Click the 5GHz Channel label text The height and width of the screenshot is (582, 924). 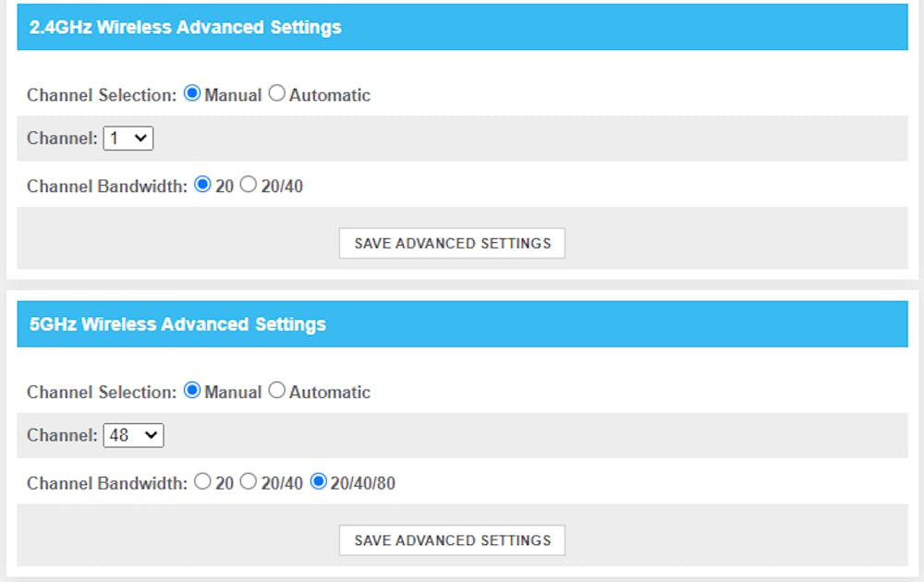[62, 435]
